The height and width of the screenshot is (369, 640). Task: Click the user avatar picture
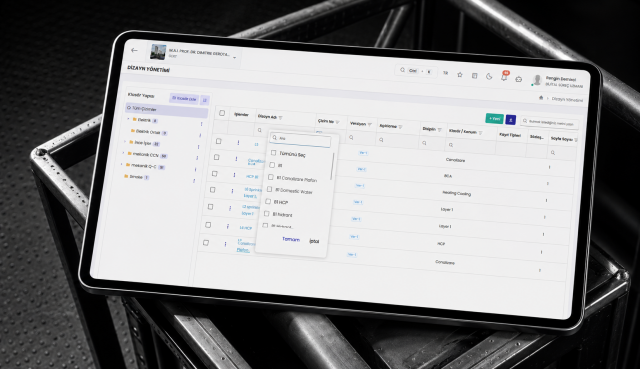538,80
